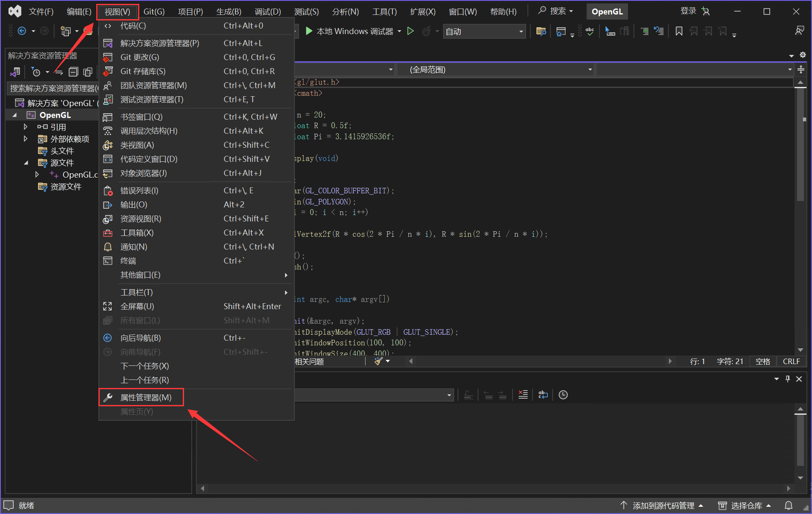
Task: Expand the 其他窗口(E) submenu
Action: click(196, 275)
